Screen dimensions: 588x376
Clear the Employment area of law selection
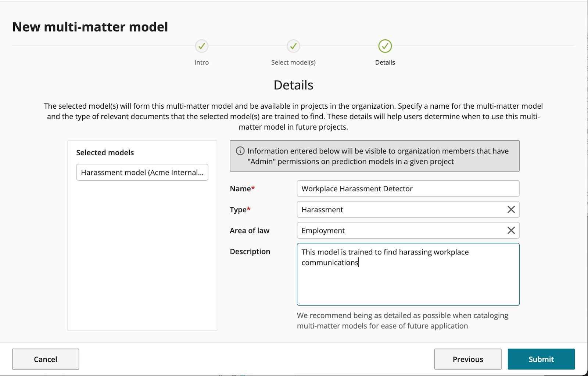click(x=511, y=230)
